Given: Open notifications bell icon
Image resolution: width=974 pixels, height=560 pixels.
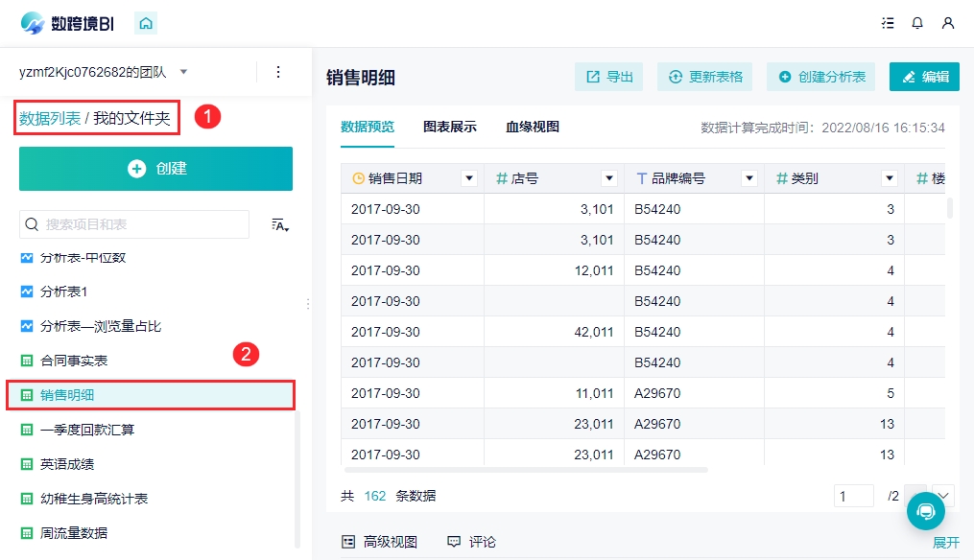Looking at the screenshot, I should pos(917,23).
